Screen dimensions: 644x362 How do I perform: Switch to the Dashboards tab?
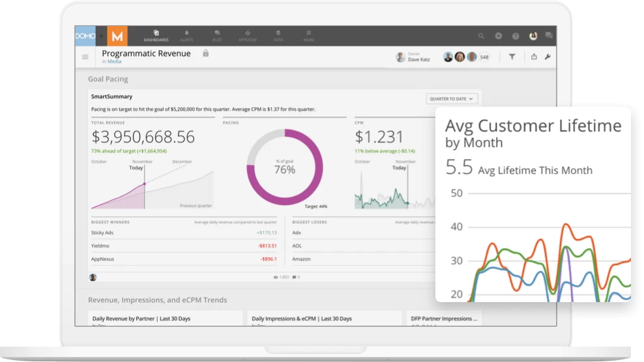(x=156, y=35)
